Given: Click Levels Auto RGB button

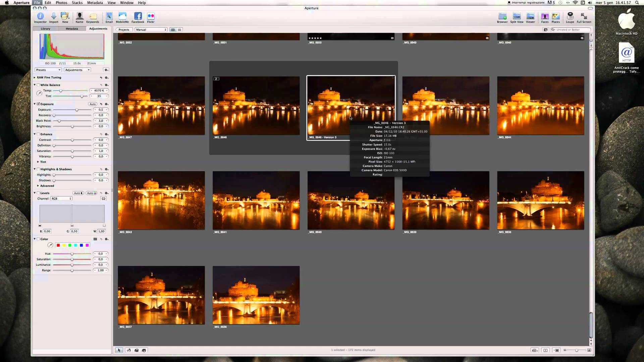Looking at the screenshot, I should (x=92, y=193).
